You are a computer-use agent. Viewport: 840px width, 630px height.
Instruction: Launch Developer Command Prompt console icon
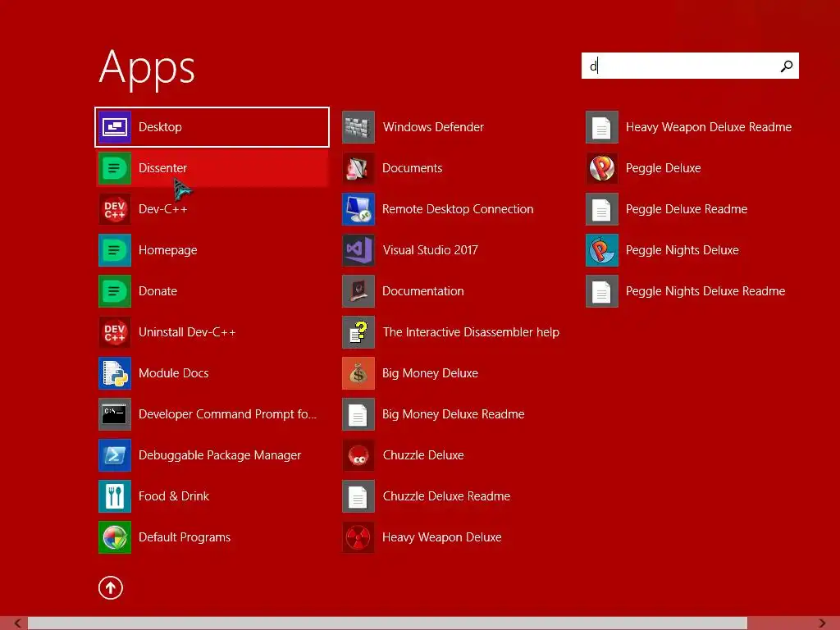(115, 414)
